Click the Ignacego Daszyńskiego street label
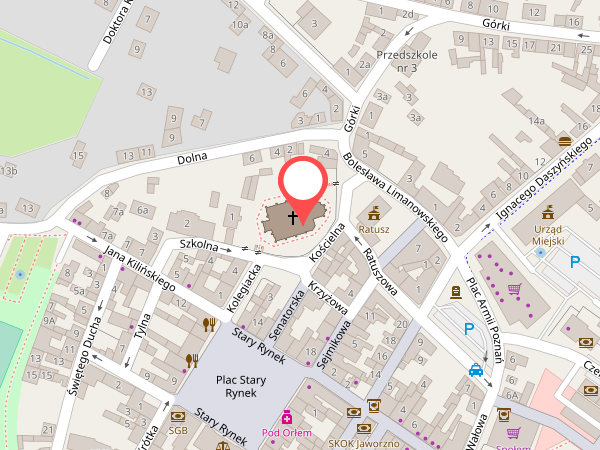The image size is (600, 450). [x=544, y=179]
